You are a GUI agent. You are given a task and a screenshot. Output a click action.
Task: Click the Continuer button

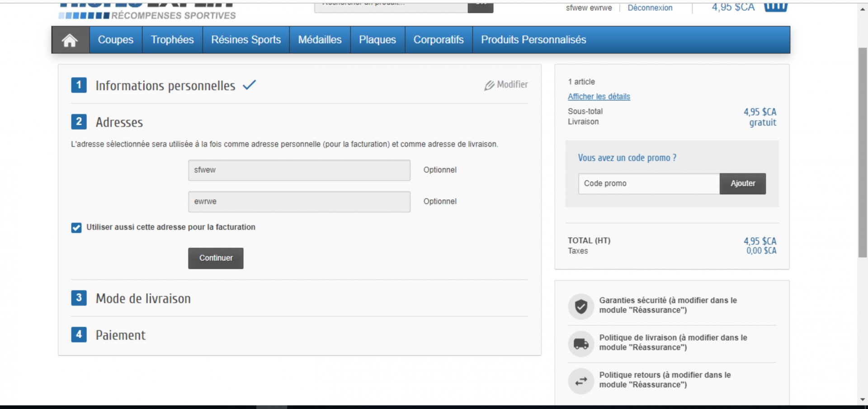[x=216, y=258]
